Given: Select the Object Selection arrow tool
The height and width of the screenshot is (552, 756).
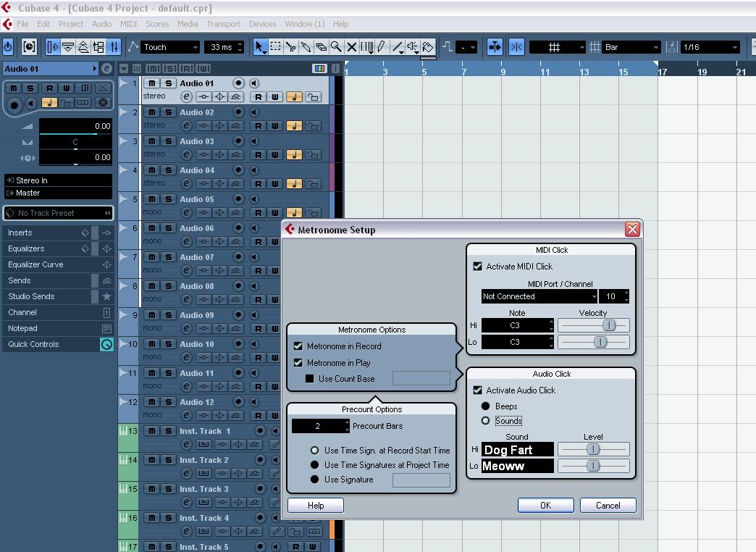Looking at the screenshot, I should tap(259, 47).
